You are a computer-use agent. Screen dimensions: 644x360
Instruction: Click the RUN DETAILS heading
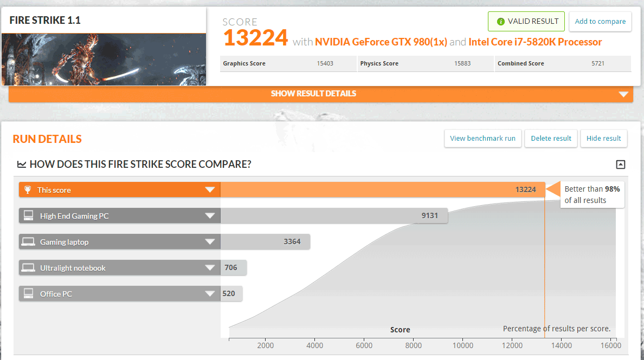47,139
